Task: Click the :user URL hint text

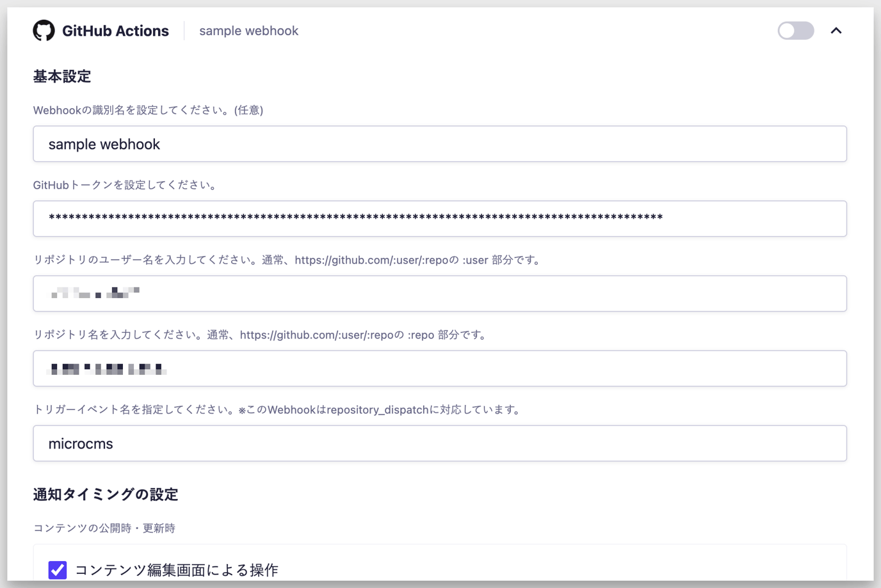Action: coord(287,260)
